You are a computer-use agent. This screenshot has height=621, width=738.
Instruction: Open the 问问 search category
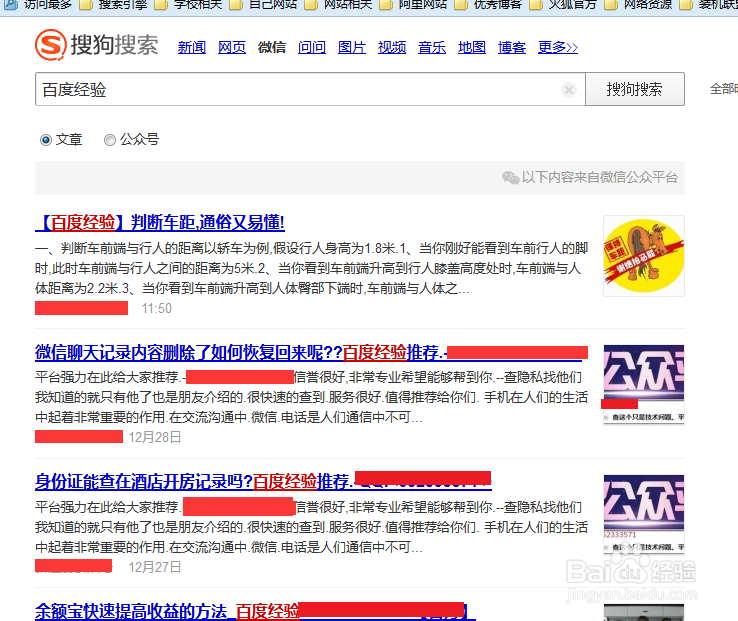312,48
